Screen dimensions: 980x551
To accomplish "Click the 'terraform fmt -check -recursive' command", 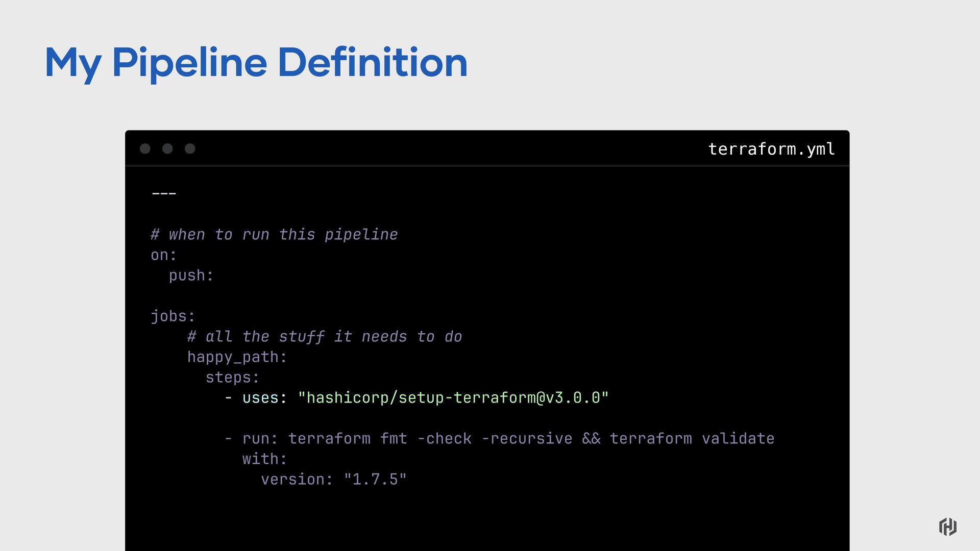I will click(430, 439).
